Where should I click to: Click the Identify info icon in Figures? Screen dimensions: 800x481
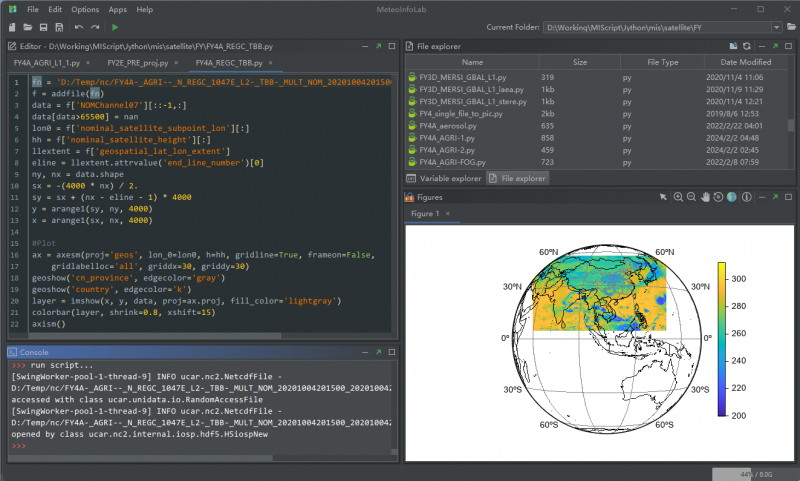[x=745, y=197]
